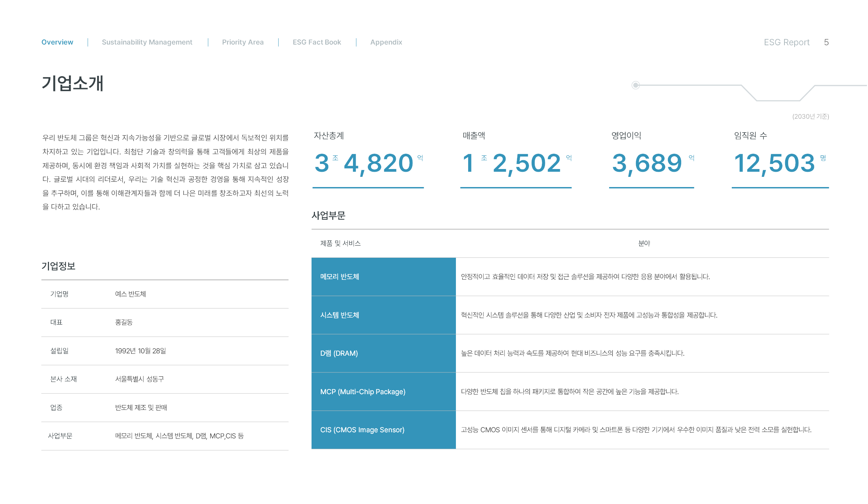
Task: Click the 설립일 value 1992년 10월 28일
Action: coord(141,351)
